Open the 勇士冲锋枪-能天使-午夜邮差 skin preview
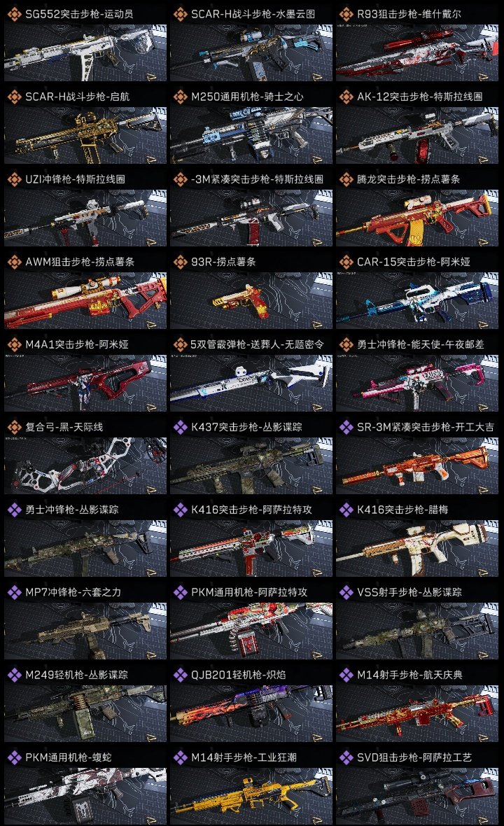504x826 pixels. (417, 383)
